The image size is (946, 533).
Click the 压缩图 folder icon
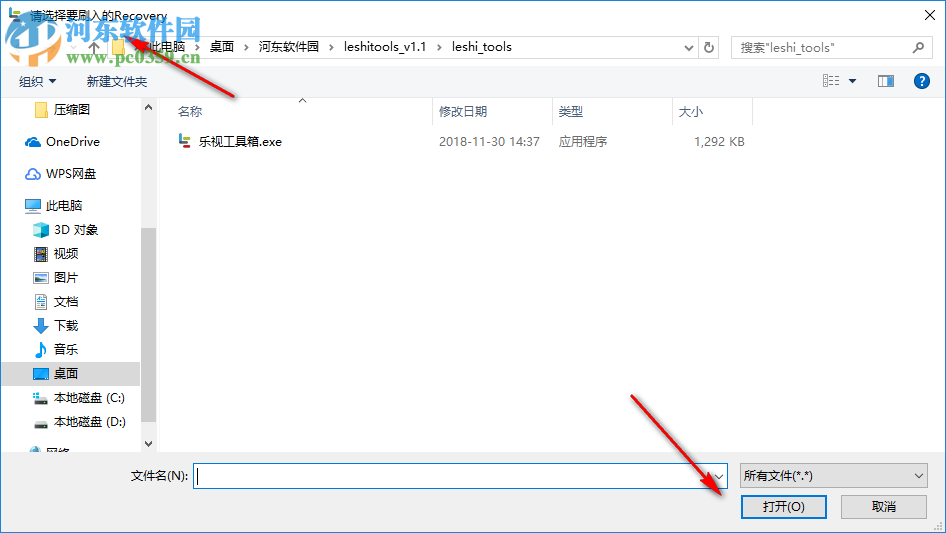pos(41,110)
